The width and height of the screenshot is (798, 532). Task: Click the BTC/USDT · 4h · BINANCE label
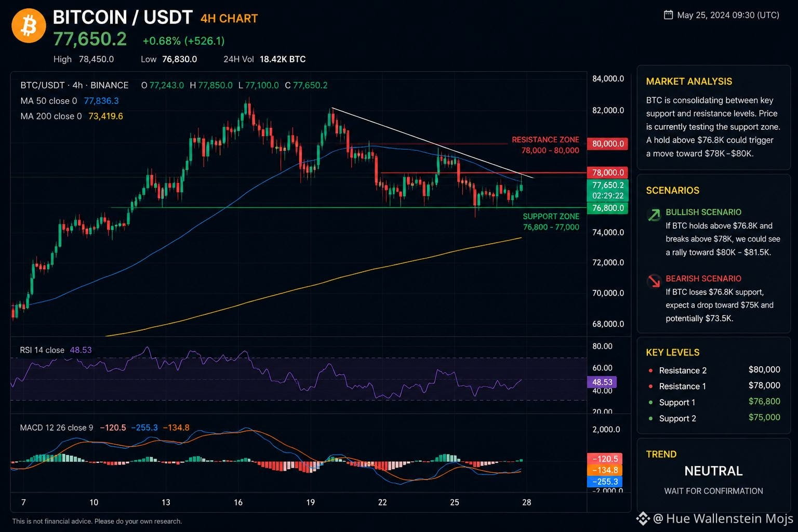coord(74,85)
